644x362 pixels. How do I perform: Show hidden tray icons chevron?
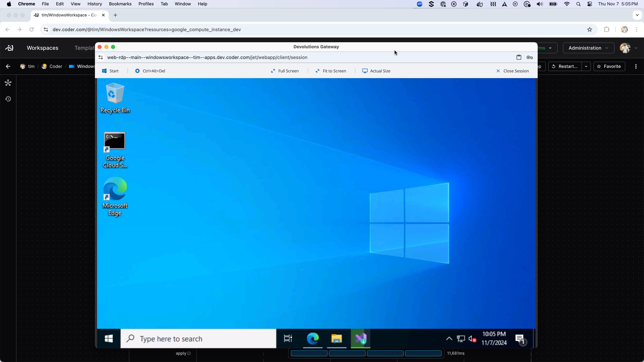point(449,339)
